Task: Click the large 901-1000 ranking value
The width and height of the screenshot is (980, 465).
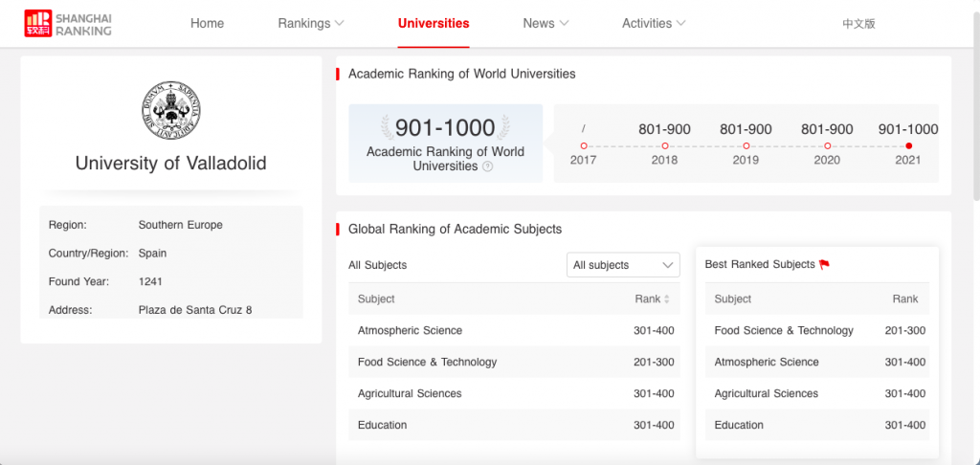Action: 445,128
